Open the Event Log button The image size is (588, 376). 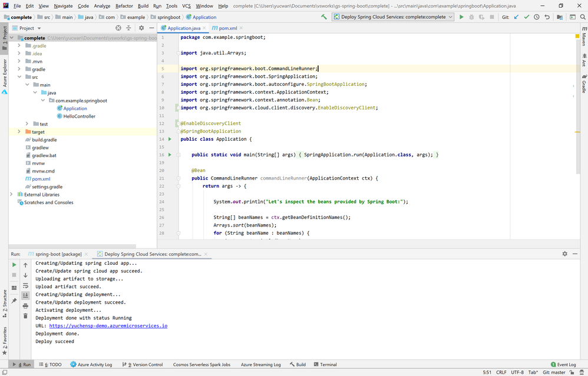[563, 364]
